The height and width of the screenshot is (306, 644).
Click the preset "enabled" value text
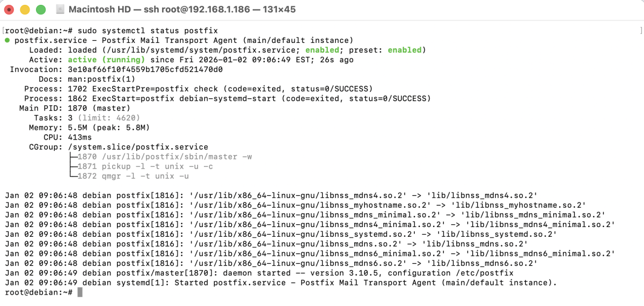pyautogui.click(x=404, y=50)
